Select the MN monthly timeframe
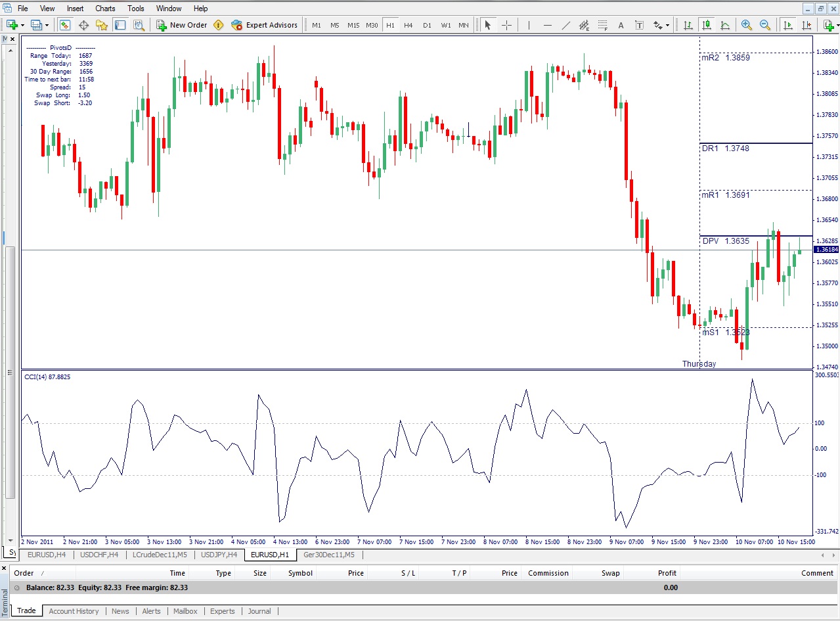 464,25
